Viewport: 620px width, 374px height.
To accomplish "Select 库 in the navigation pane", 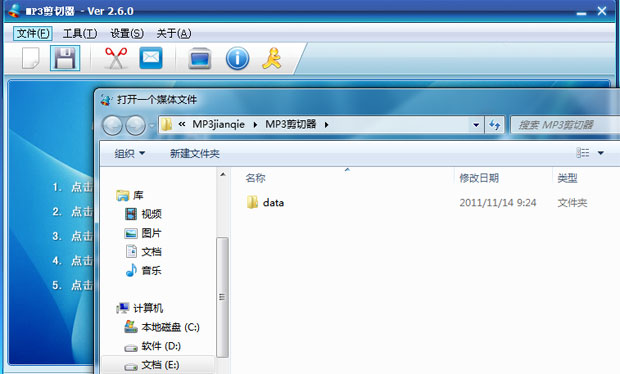I will (130, 195).
